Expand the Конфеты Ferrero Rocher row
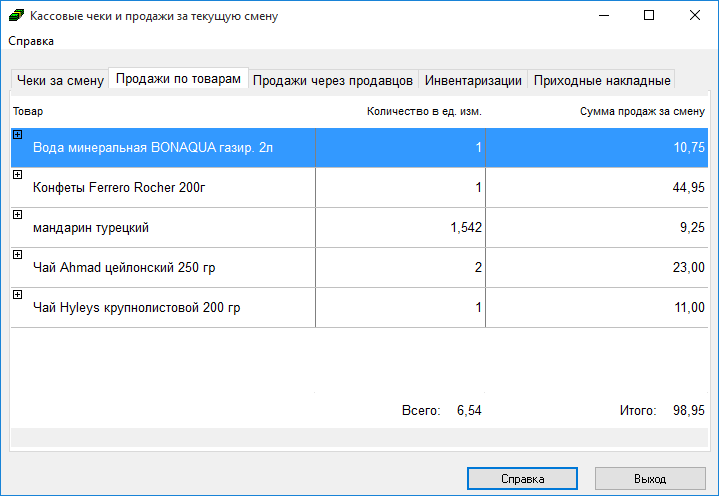 pyautogui.click(x=17, y=175)
